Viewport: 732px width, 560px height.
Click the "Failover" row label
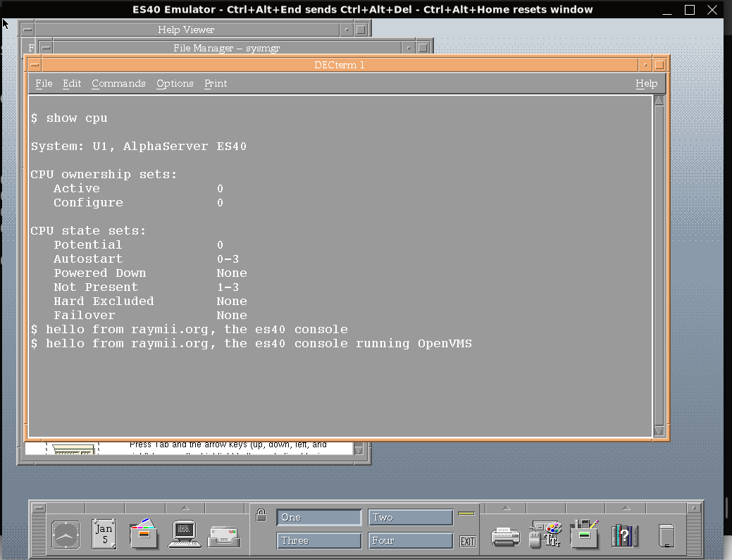point(84,316)
